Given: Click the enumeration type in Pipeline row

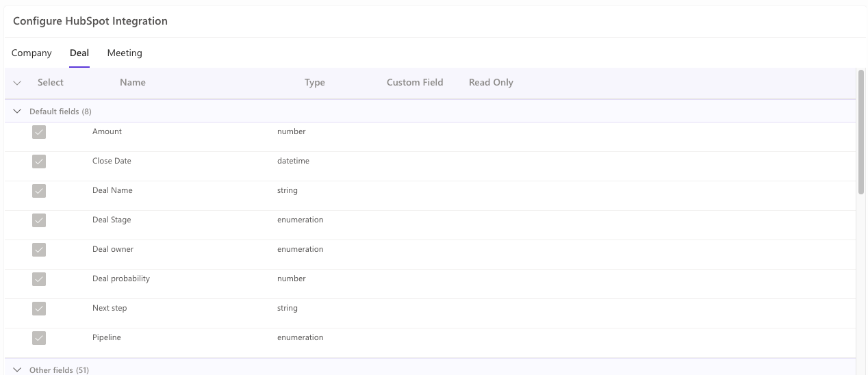Looking at the screenshot, I should coord(301,337).
